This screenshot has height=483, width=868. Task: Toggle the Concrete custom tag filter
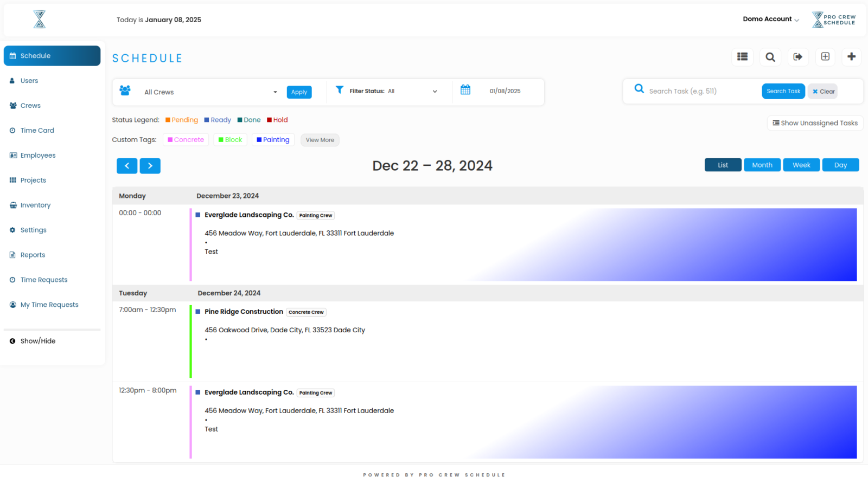(186, 140)
